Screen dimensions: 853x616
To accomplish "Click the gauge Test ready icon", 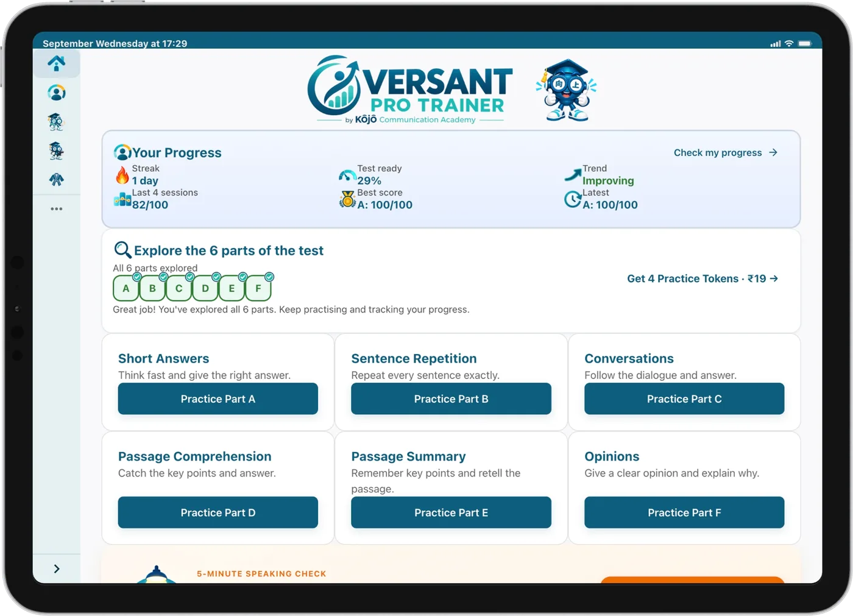I will [x=347, y=175].
